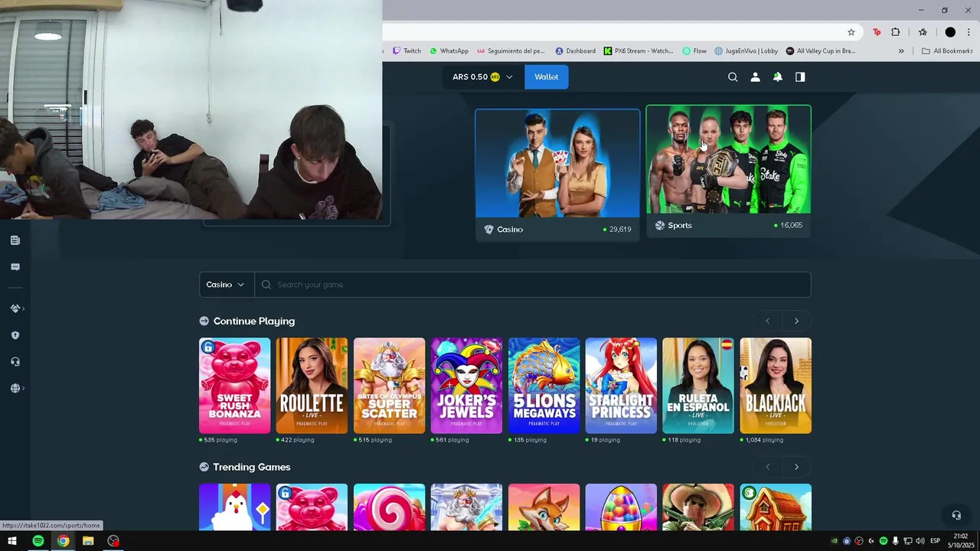Click the Windows Start button
980x551 pixels.
[12, 541]
